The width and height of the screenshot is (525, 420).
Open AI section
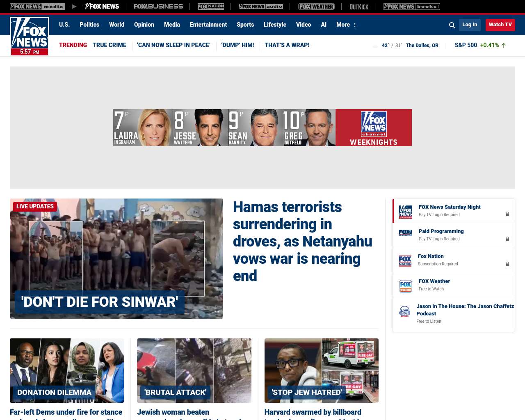[x=324, y=25]
